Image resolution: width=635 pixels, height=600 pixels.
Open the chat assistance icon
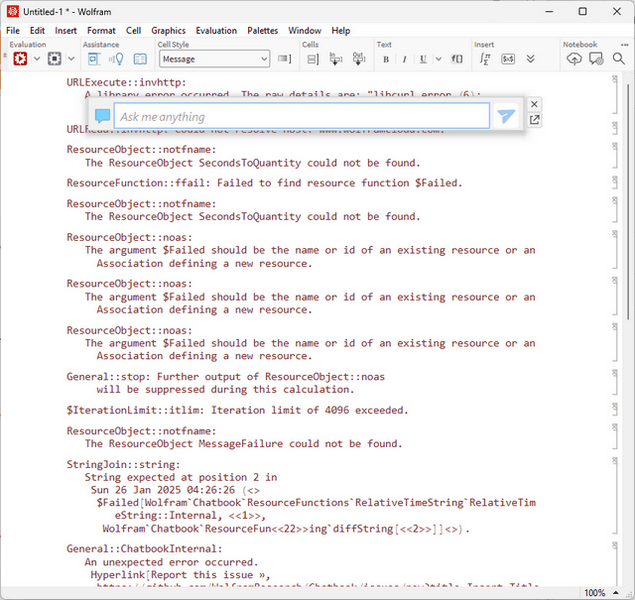click(92, 59)
